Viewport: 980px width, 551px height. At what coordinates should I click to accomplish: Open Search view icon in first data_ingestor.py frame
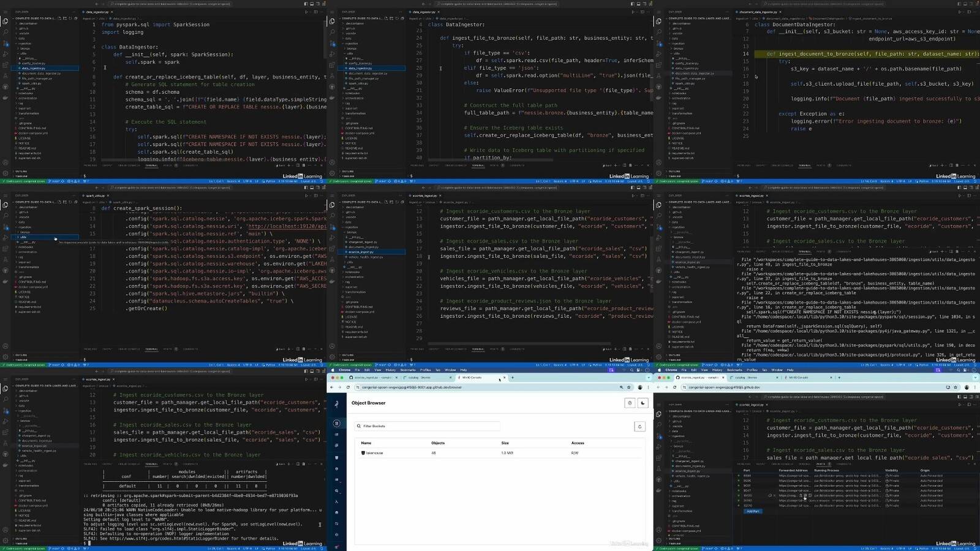(x=6, y=32)
